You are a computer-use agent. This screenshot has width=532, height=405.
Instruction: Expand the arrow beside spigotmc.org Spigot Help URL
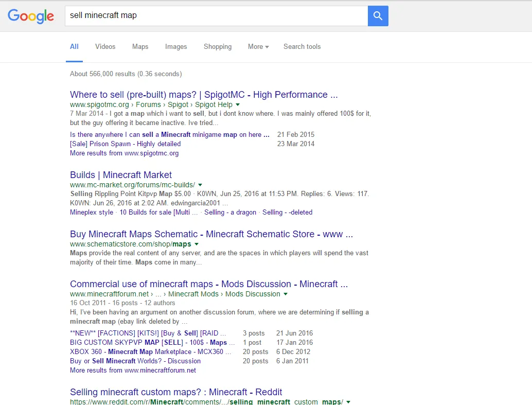[238, 104]
